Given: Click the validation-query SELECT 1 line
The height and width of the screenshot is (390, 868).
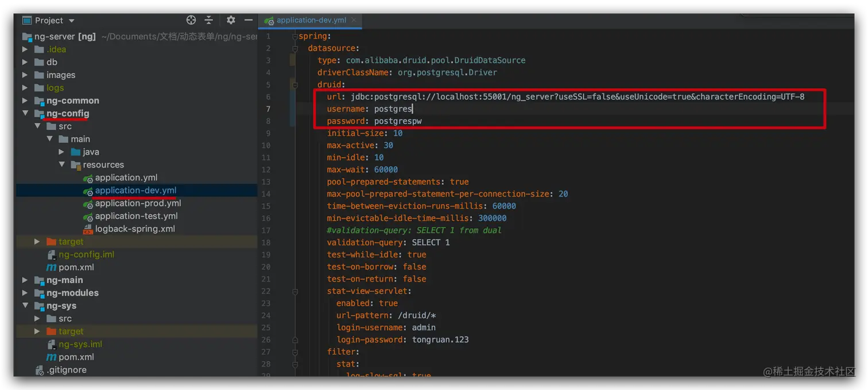Looking at the screenshot, I should tap(388, 243).
